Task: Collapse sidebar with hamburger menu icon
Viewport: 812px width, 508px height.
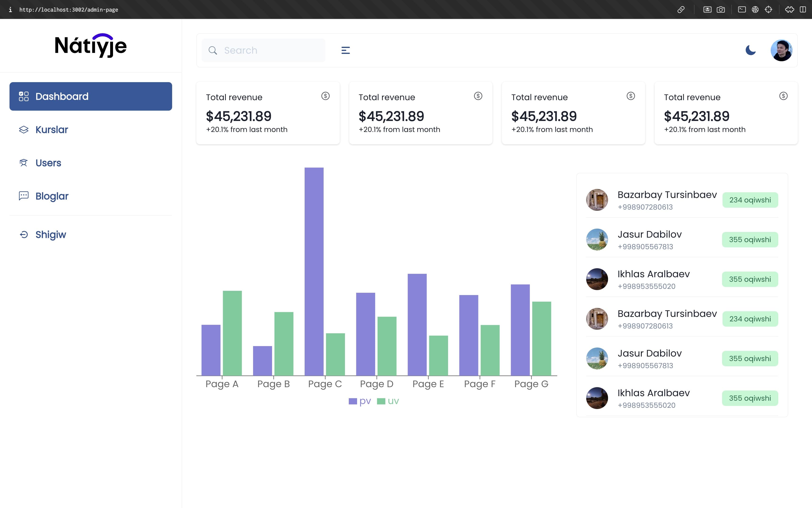Action: pos(345,50)
